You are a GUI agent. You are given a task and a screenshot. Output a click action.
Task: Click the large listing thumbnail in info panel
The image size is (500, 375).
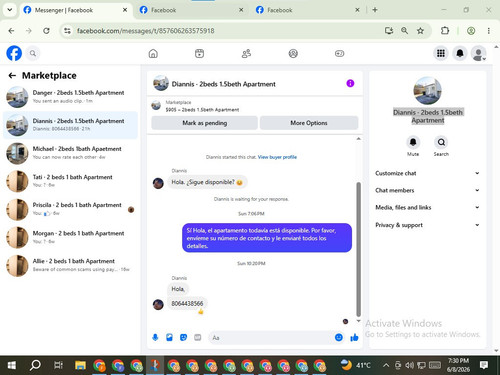point(427,91)
